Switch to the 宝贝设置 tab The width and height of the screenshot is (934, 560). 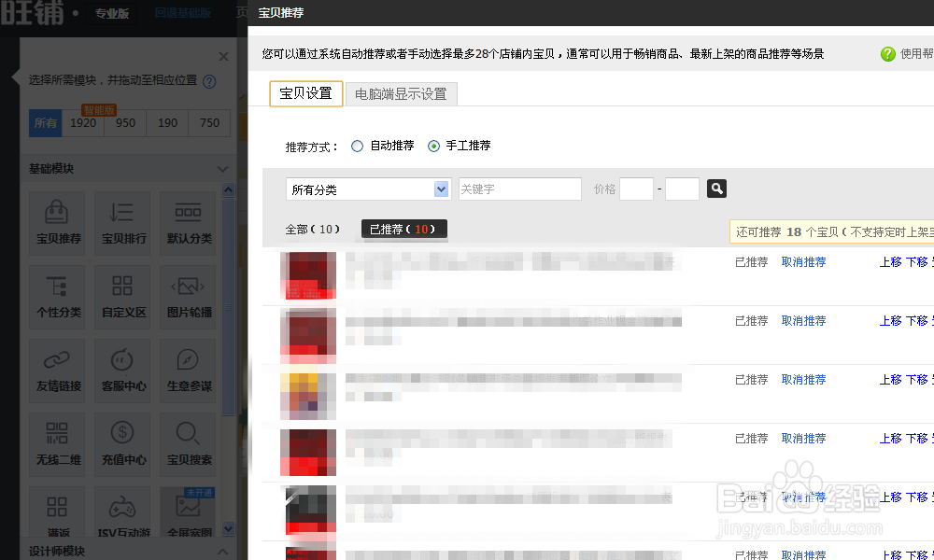click(x=306, y=93)
